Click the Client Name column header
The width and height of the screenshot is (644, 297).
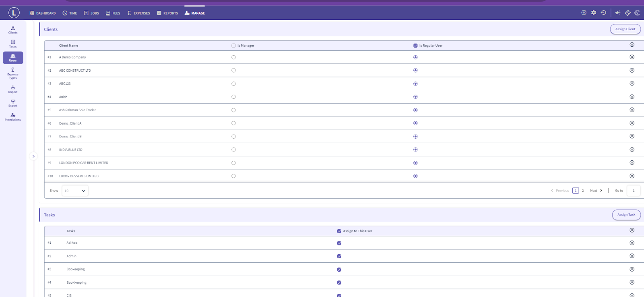68,46
